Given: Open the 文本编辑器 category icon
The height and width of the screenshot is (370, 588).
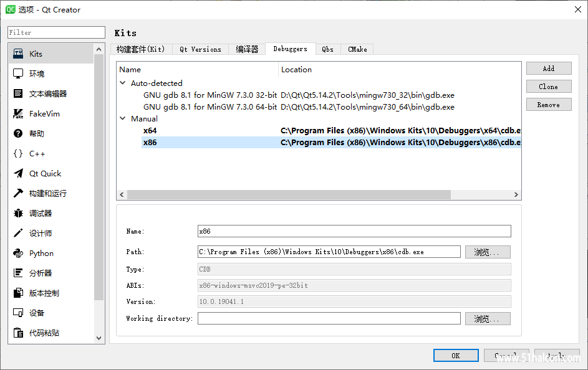Looking at the screenshot, I should 18,93.
